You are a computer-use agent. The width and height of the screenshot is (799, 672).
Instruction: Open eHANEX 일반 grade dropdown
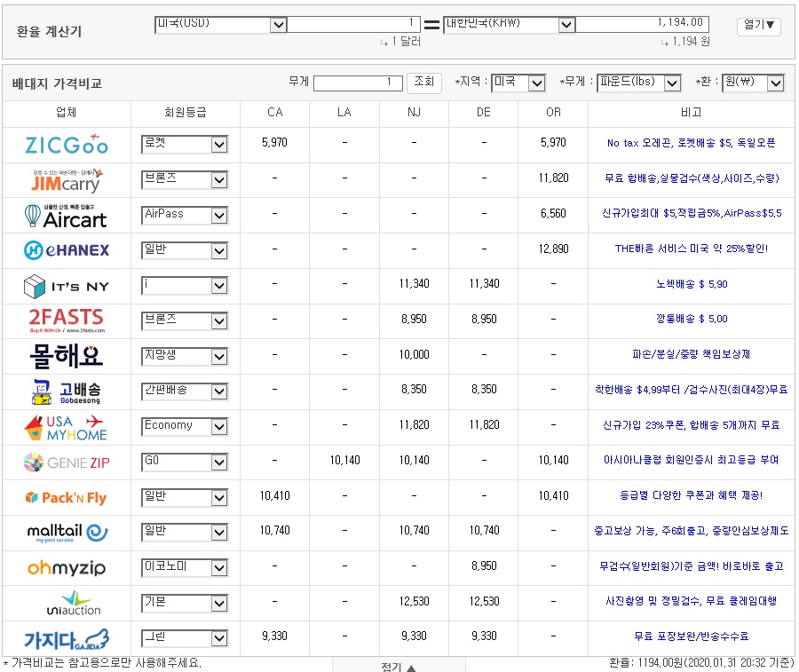pos(185,250)
